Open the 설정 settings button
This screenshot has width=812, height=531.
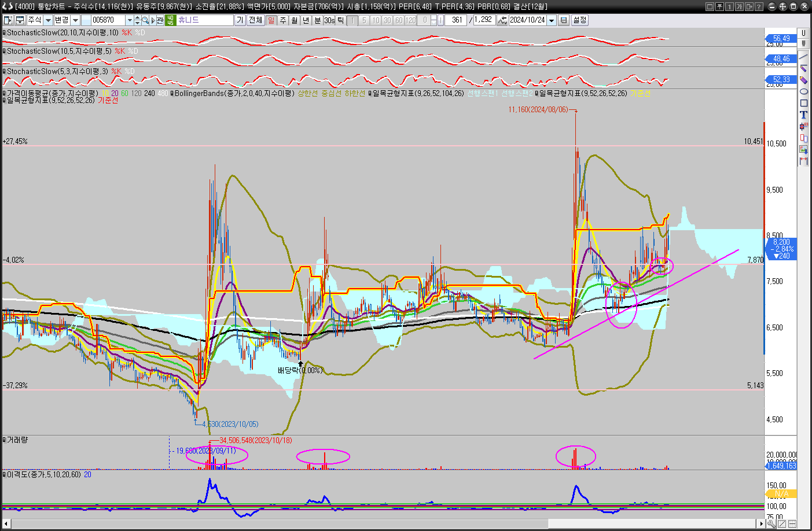pos(579,20)
